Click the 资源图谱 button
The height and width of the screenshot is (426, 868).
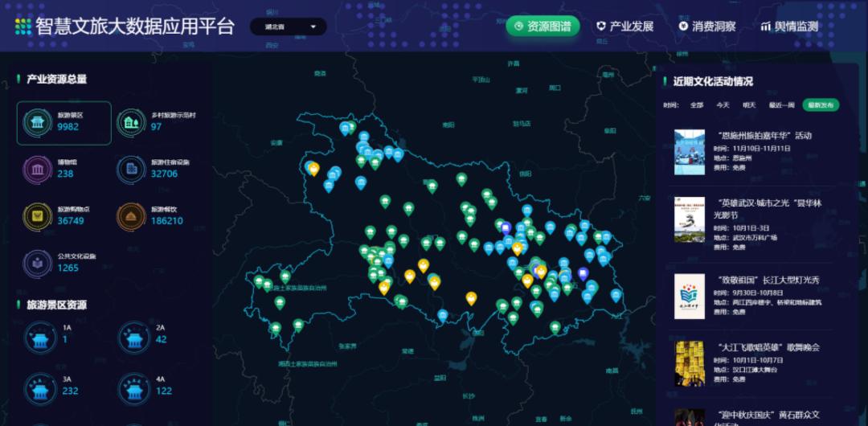click(x=542, y=27)
